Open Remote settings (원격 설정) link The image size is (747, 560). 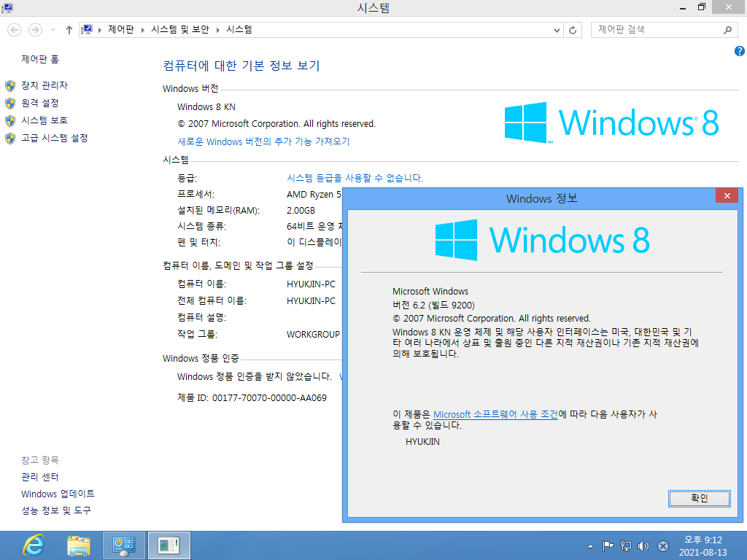(40, 103)
